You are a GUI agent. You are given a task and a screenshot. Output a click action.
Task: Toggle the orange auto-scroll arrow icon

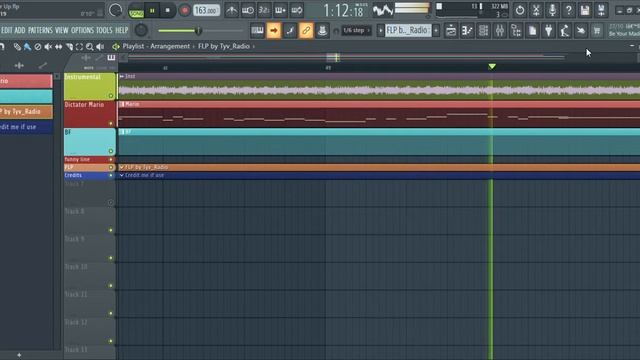point(273,30)
